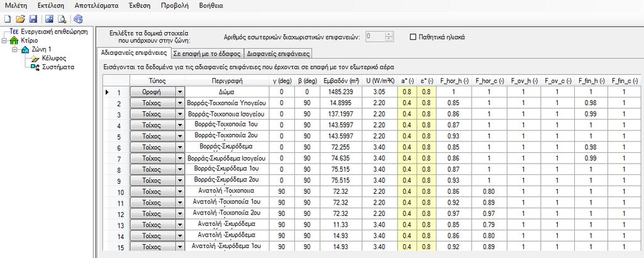Click the help book toolbar icon
Image resolution: width=644 pixels, height=258 pixels.
[79, 19]
